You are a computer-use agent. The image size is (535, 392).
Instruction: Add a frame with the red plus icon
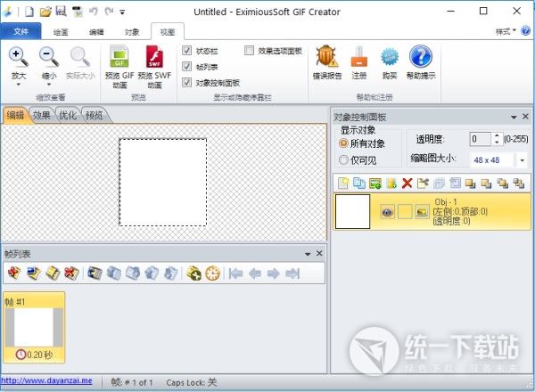14,273
